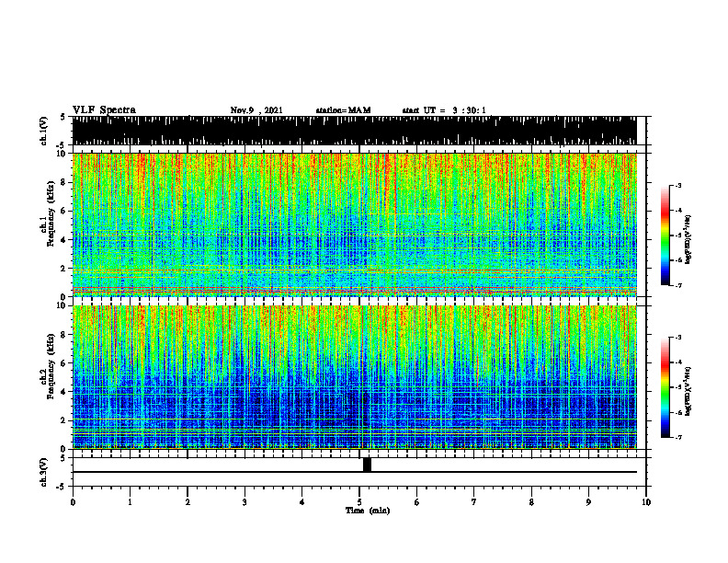Click the ch.1 voltage waveform strip
The height and width of the screenshot is (563, 728).
(x=354, y=131)
